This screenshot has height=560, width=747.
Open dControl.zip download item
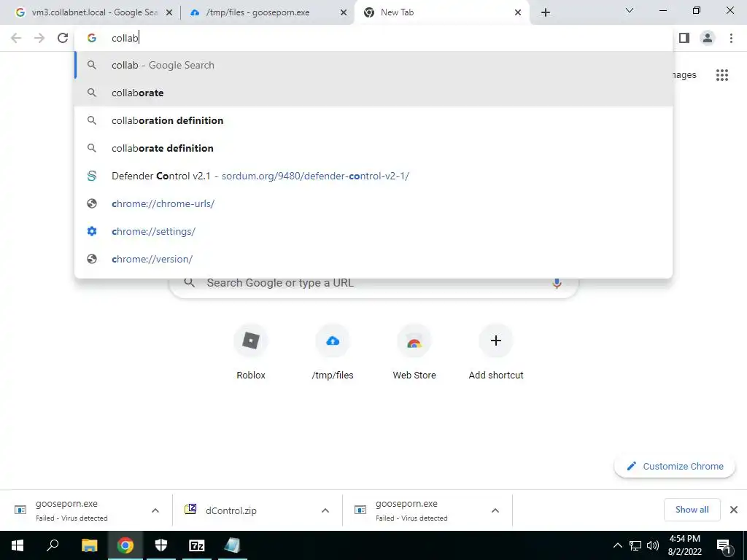pyautogui.click(x=247, y=510)
